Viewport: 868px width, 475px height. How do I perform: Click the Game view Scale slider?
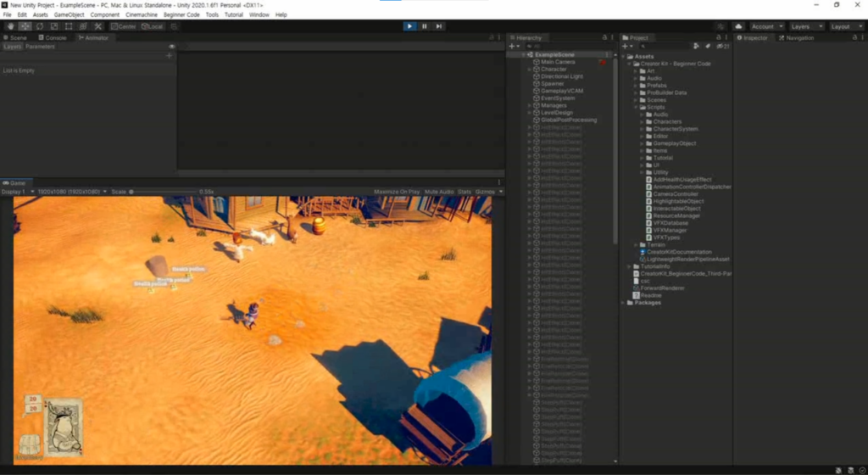click(164, 192)
